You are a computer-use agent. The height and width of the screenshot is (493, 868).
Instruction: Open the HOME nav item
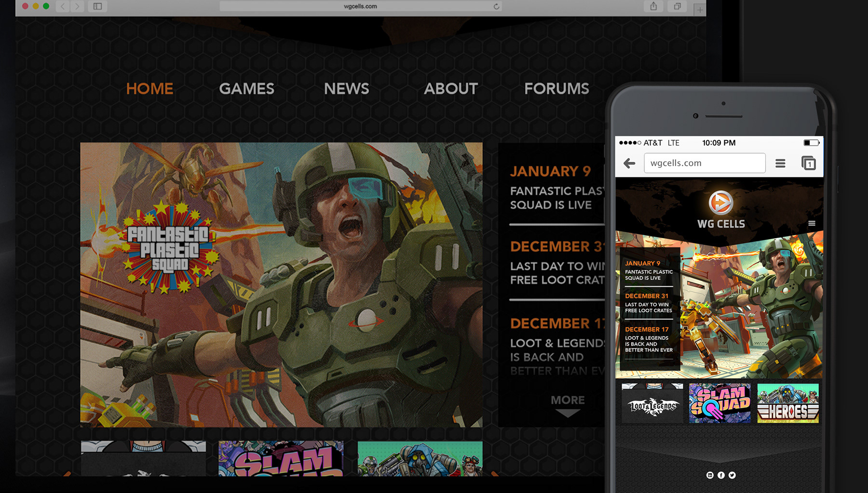149,89
